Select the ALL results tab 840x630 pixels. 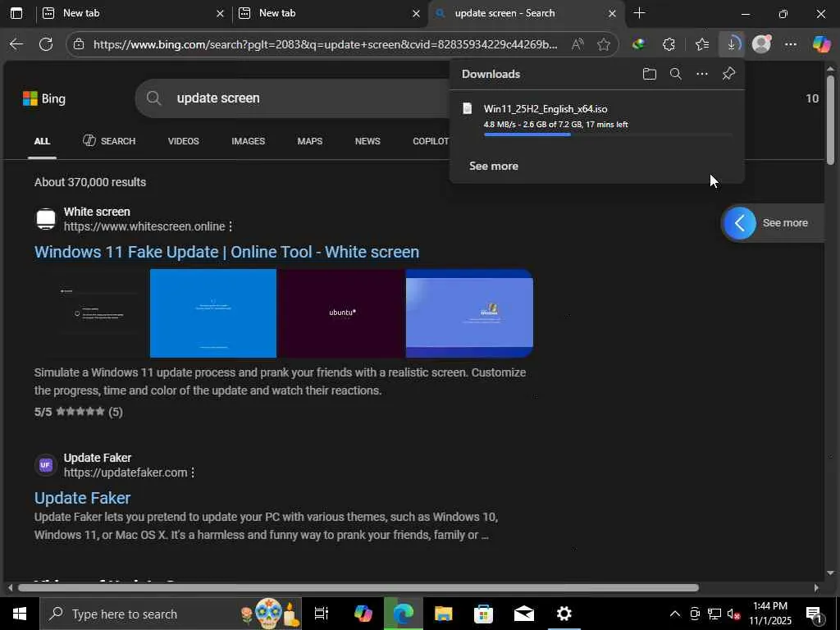43,141
